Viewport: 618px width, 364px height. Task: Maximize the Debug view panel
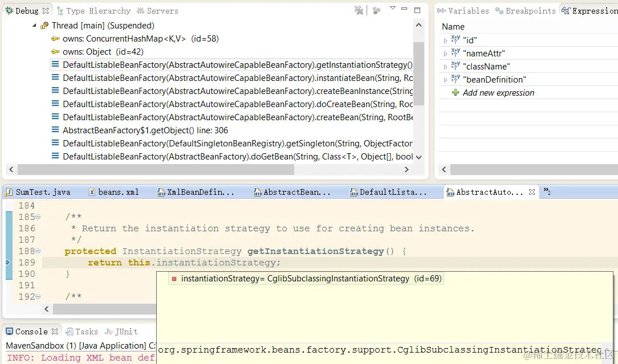(417, 10)
